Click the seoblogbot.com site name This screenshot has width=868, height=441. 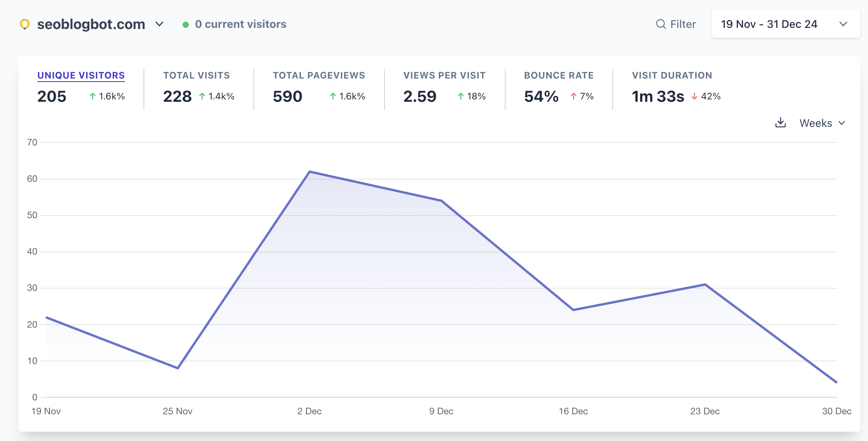(x=91, y=24)
